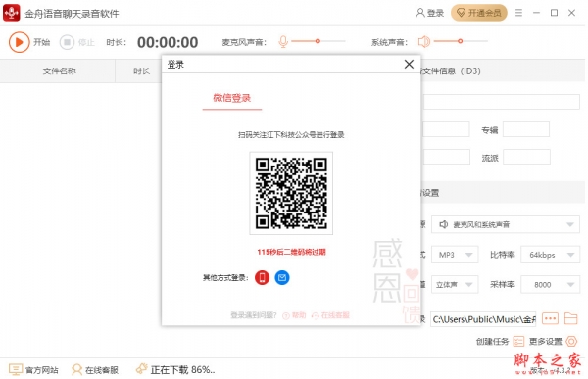Expand the MP3 format dropdown

[455, 255]
